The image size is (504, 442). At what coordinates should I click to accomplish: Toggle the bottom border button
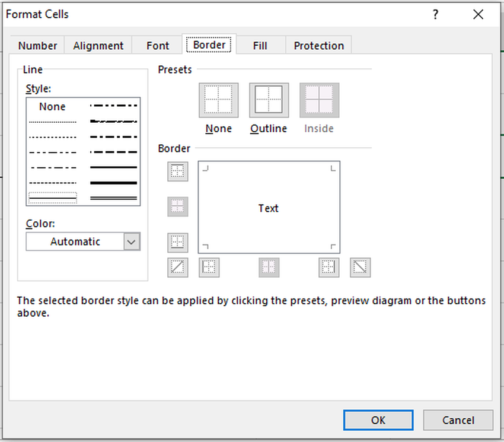click(x=178, y=243)
